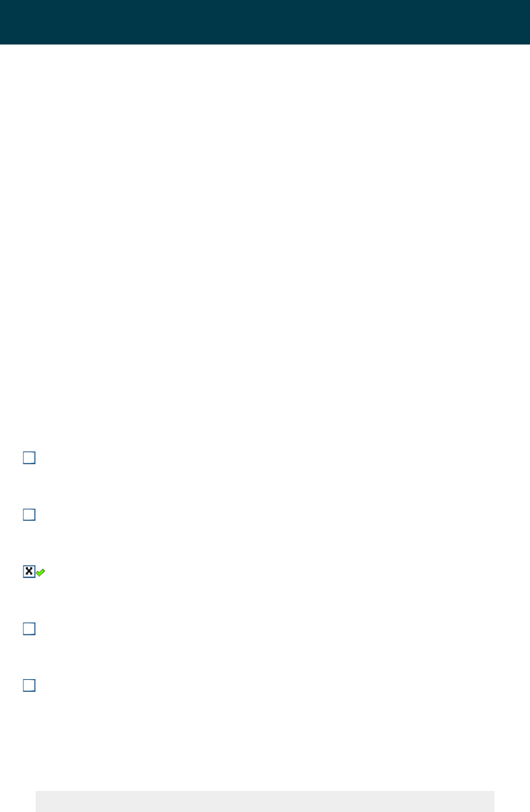
Task: Click the dark teal header banner
Action: (x=265, y=22)
